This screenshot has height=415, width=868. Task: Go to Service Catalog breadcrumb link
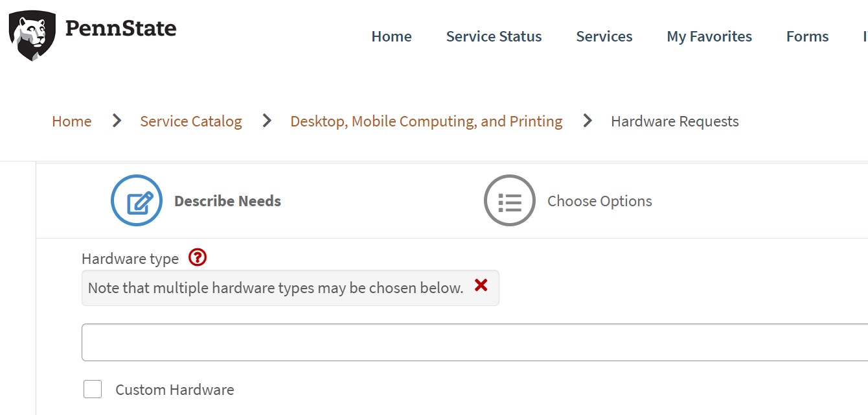[x=191, y=121]
